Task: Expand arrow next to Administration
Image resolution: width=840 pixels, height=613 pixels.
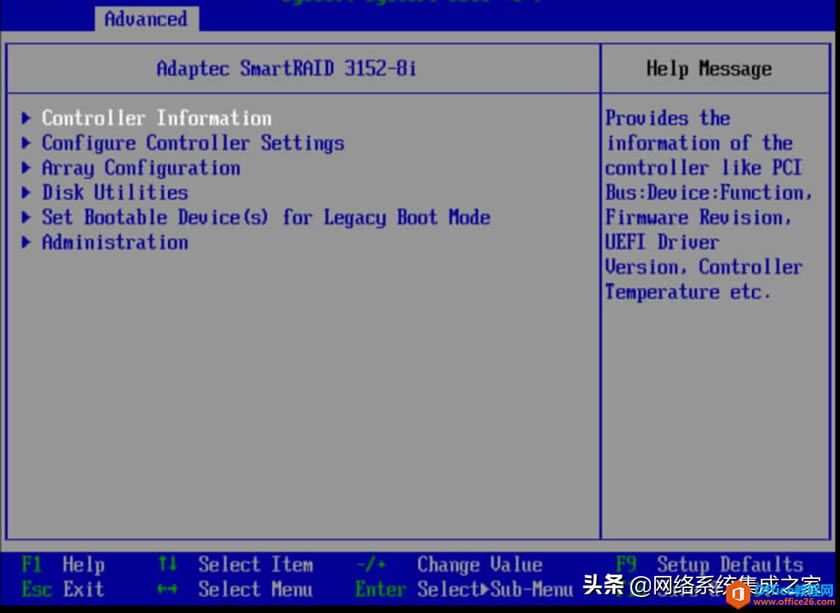Action: 26,242
